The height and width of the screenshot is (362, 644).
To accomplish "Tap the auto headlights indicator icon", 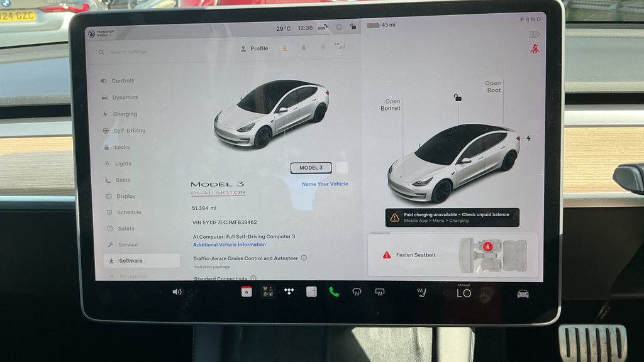I will pos(534,35).
